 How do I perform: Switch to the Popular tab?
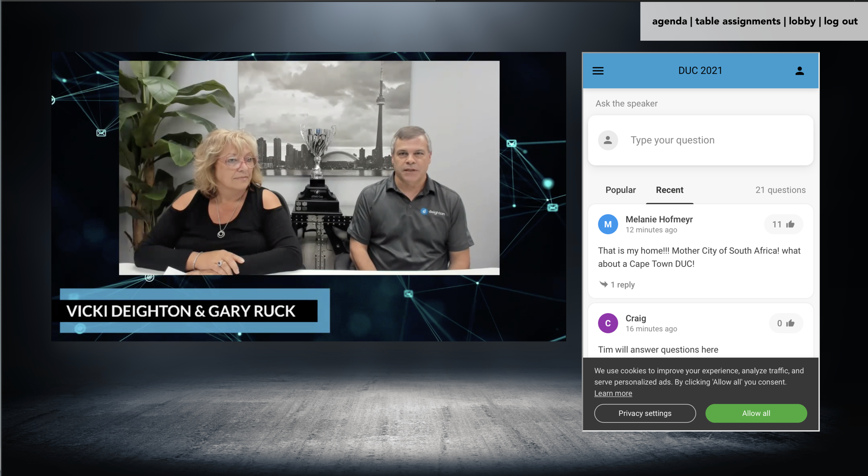pos(620,190)
